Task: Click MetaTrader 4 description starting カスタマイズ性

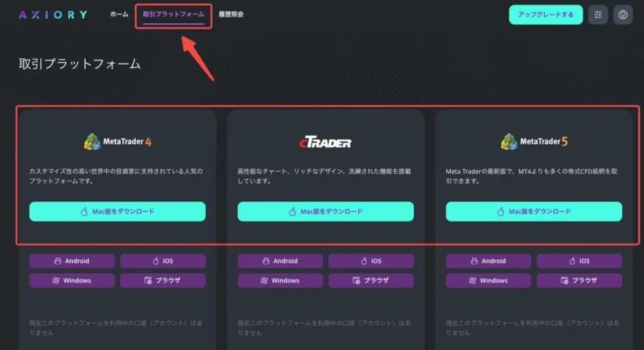Action: (x=116, y=176)
